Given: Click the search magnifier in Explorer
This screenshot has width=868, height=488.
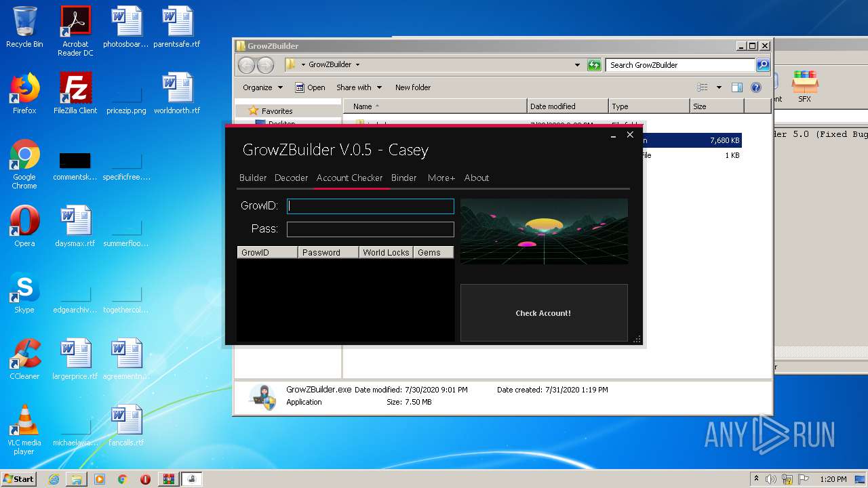Looking at the screenshot, I should 763,65.
